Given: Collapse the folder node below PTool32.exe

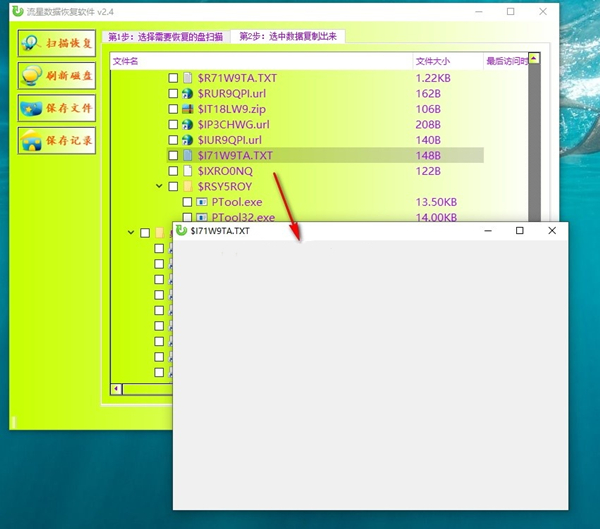Looking at the screenshot, I should pyautogui.click(x=131, y=233).
